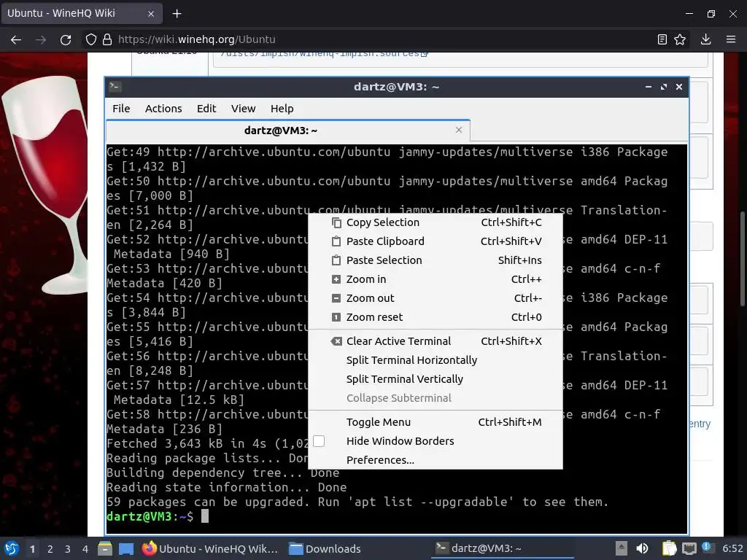Open Firefox hamburger application menu
Viewport: 747px width, 560px height.
point(731,39)
